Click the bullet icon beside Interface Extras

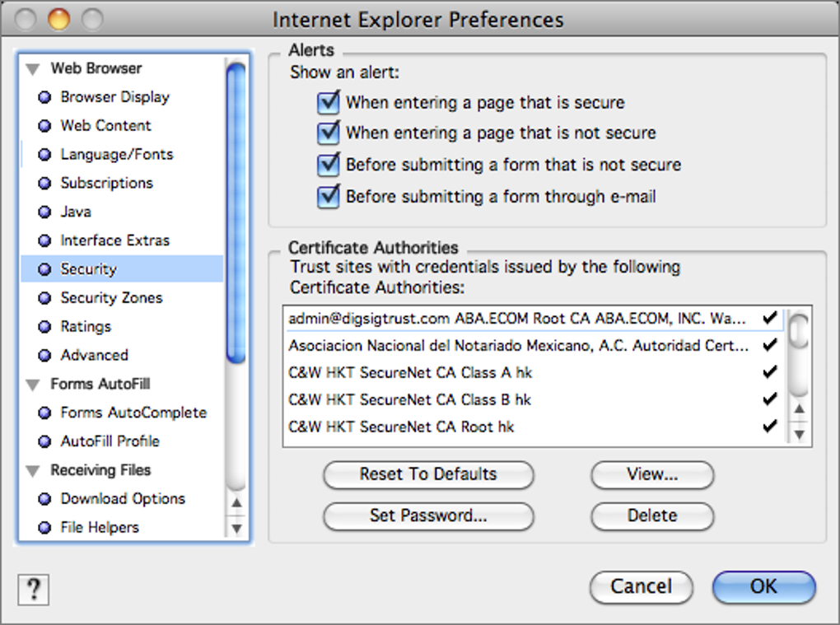[x=45, y=240]
